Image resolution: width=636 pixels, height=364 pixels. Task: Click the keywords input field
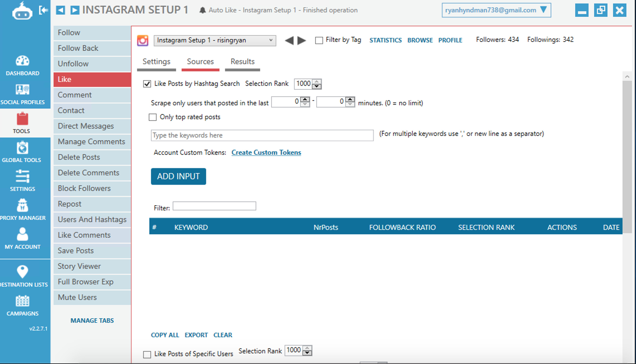[x=262, y=136]
